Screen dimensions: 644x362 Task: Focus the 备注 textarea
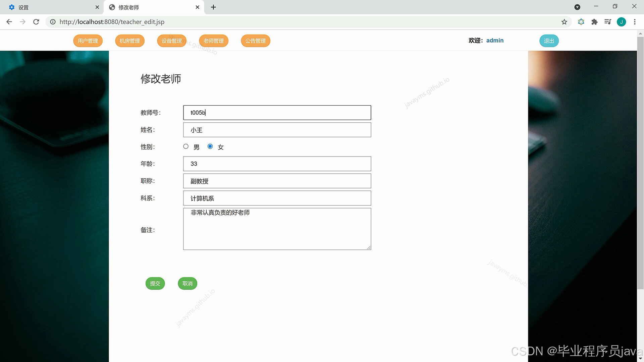pos(277,229)
